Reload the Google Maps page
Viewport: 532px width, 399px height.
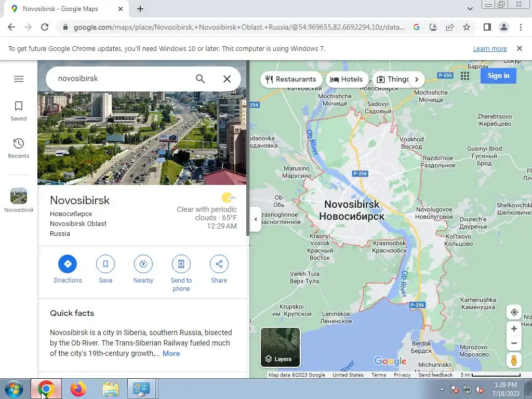(45, 27)
